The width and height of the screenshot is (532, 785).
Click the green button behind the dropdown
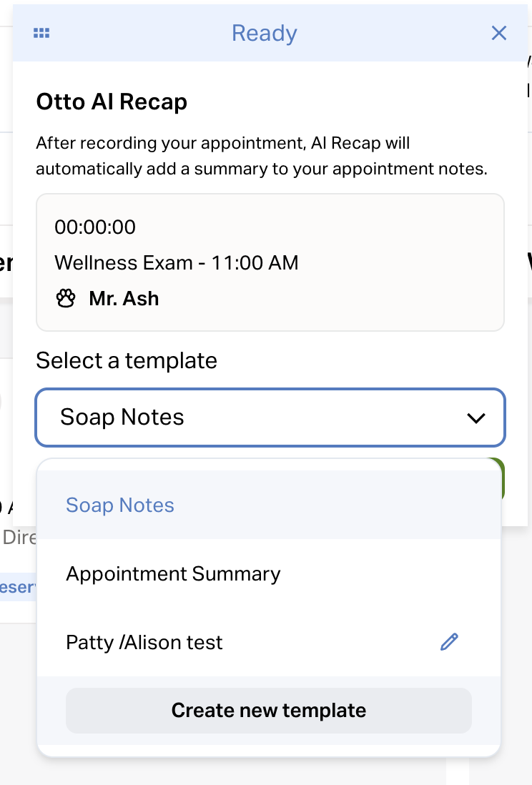click(503, 479)
